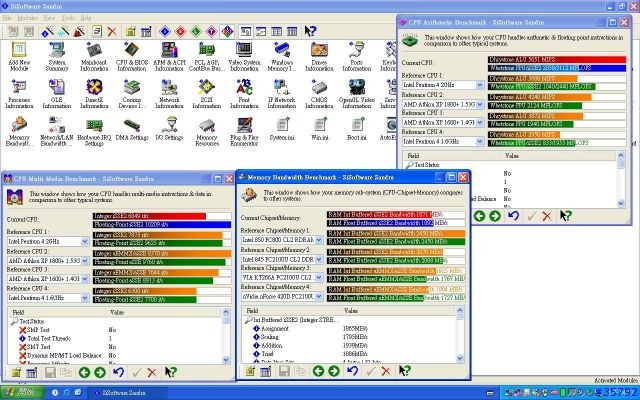Click blue Refresh arrow in Multi-Media Benchmark window
640x400 pixels.
(x=118, y=372)
